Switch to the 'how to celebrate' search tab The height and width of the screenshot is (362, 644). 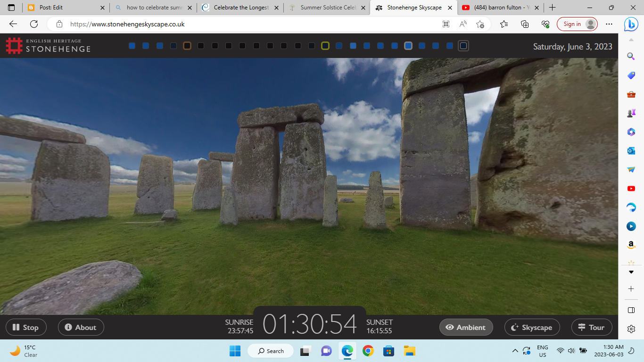pyautogui.click(x=154, y=8)
